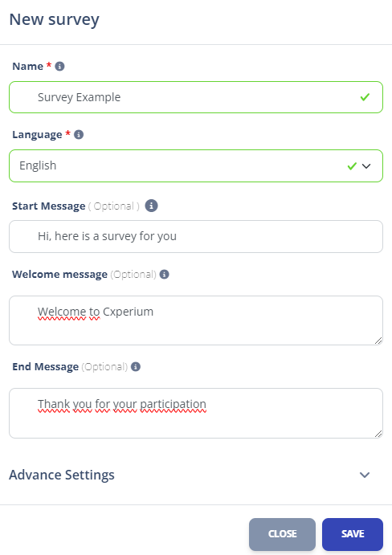Save the new survey

(x=353, y=534)
